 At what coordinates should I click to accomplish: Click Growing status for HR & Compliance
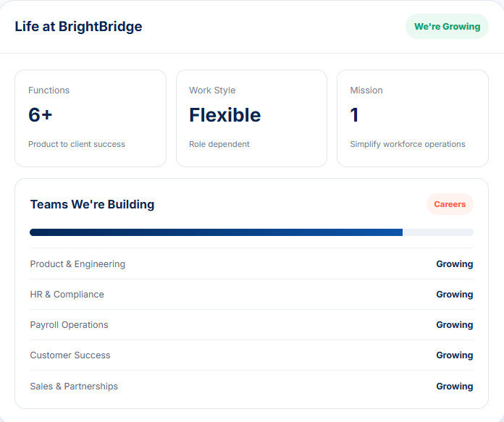tap(454, 295)
